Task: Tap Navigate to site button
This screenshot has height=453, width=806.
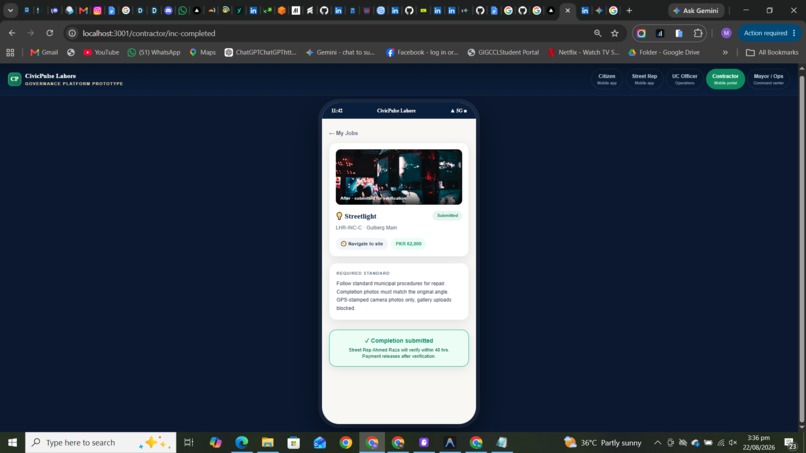Action: pos(362,244)
